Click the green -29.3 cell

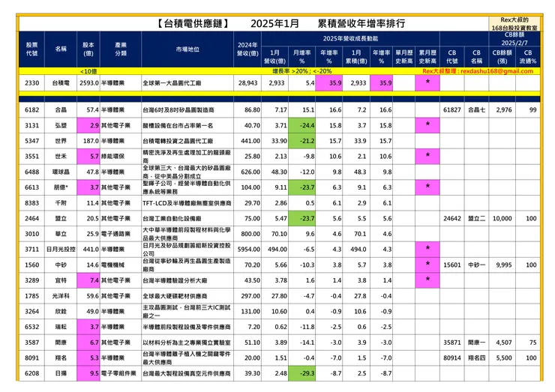302,373
